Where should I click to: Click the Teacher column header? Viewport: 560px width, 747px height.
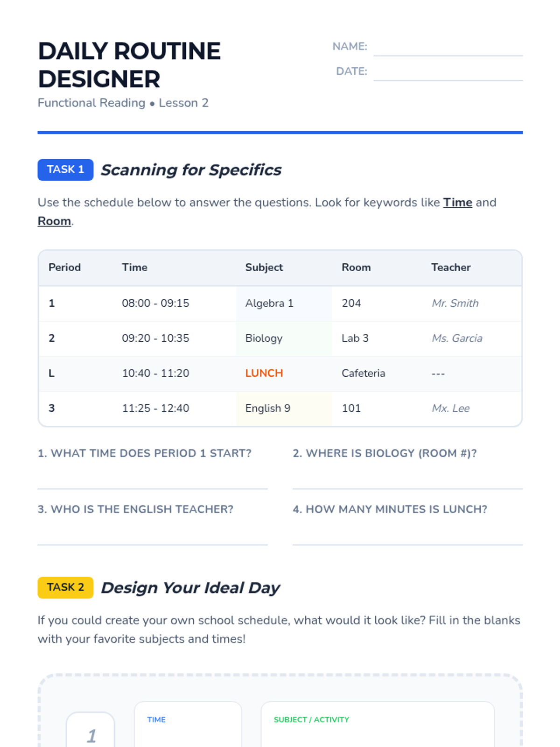click(450, 268)
